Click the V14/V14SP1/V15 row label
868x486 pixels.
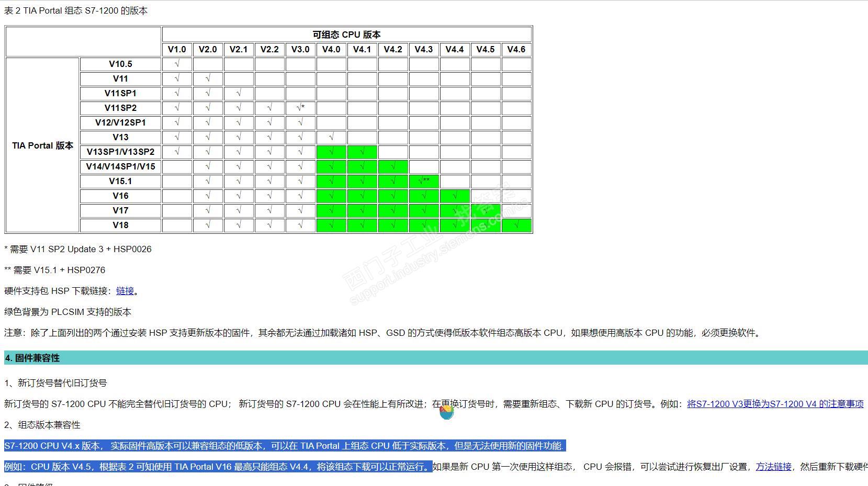pos(120,167)
